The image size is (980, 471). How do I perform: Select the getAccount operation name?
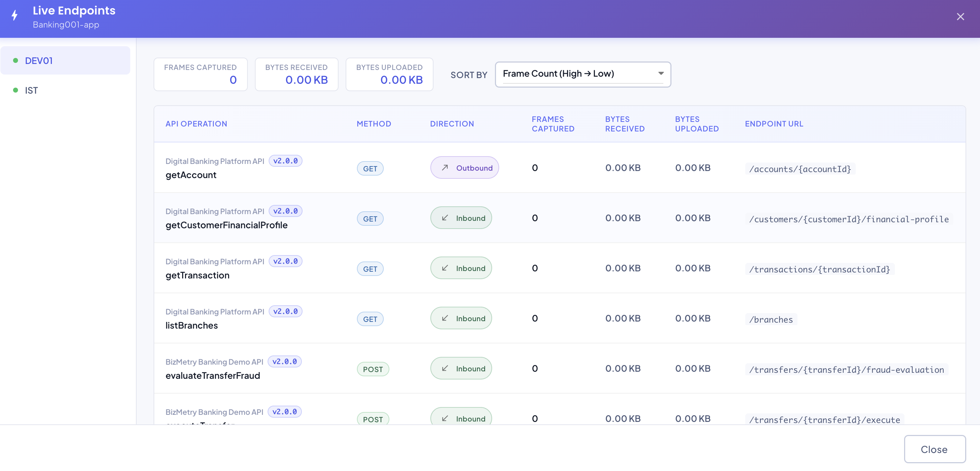191,175
